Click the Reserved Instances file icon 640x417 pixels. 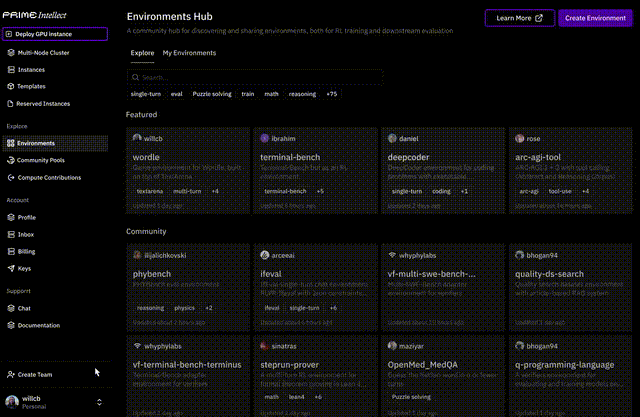click(11, 103)
